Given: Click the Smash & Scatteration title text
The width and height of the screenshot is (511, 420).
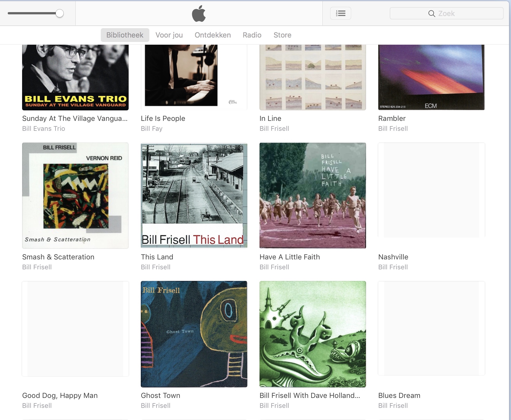Looking at the screenshot, I should [x=58, y=257].
